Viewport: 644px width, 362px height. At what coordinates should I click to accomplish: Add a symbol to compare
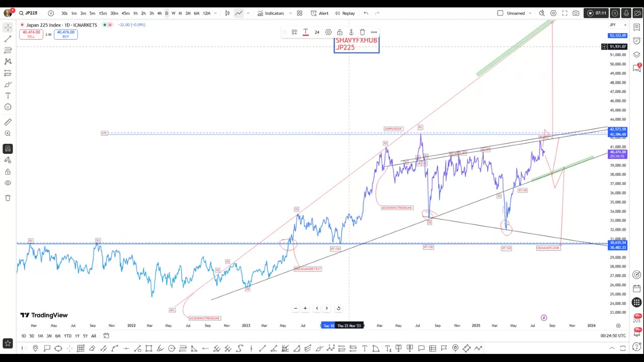[x=50, y=13]
